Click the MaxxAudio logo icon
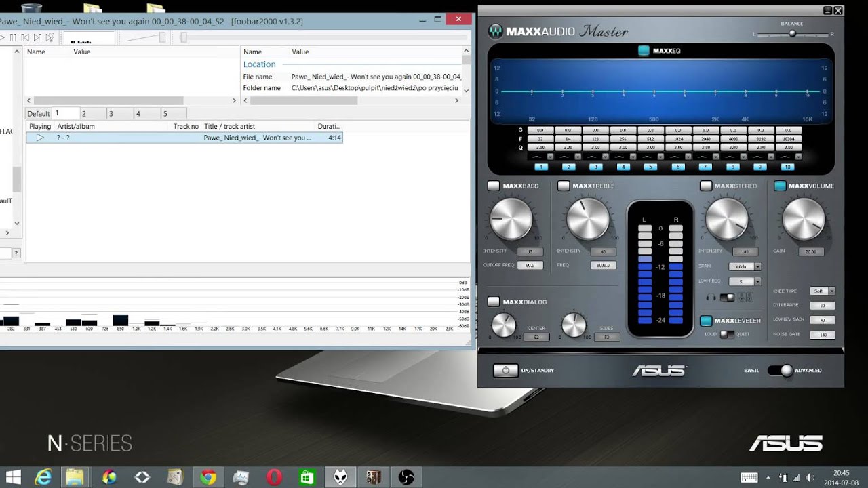The height and width of the screenshot is (488, 868). (496, 31)
